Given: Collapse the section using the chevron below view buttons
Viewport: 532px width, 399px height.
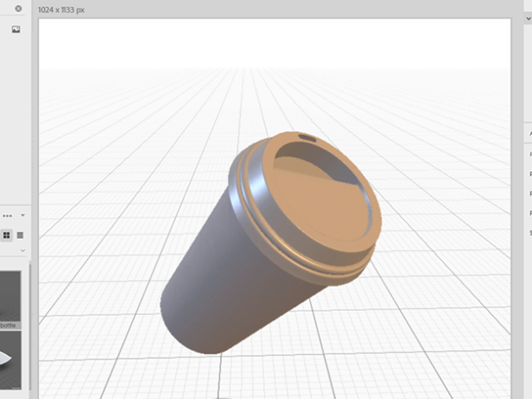Looking at the screenshot, I should pos(22,250).
